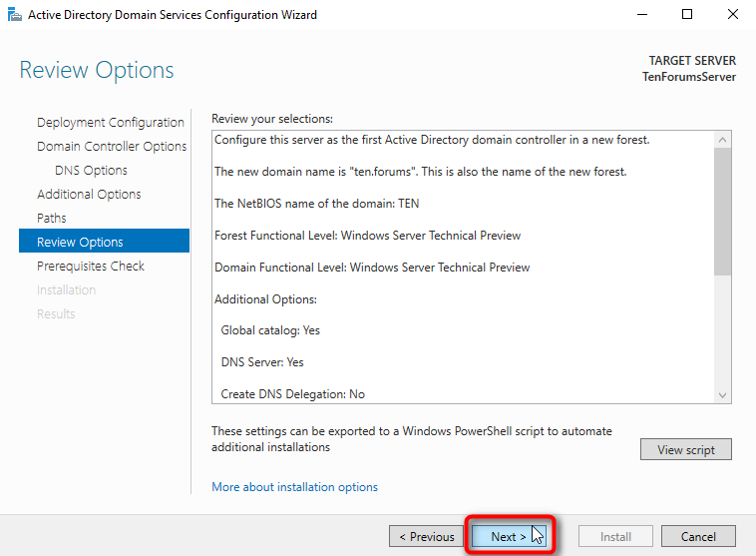Select DNS Options in the sidebar
The height and width of the screenshot is (556, 756).
click(91, 171)
